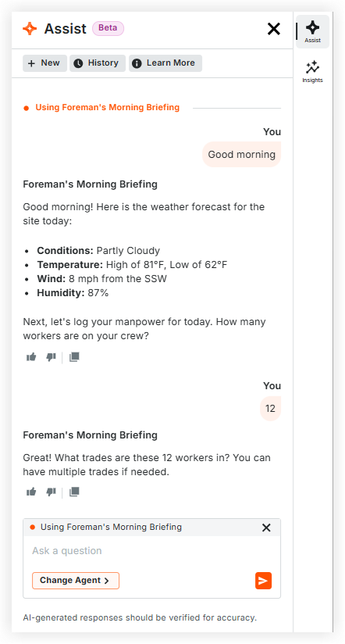Copy the trades question response
345x644 pixels.
point(74,492)
